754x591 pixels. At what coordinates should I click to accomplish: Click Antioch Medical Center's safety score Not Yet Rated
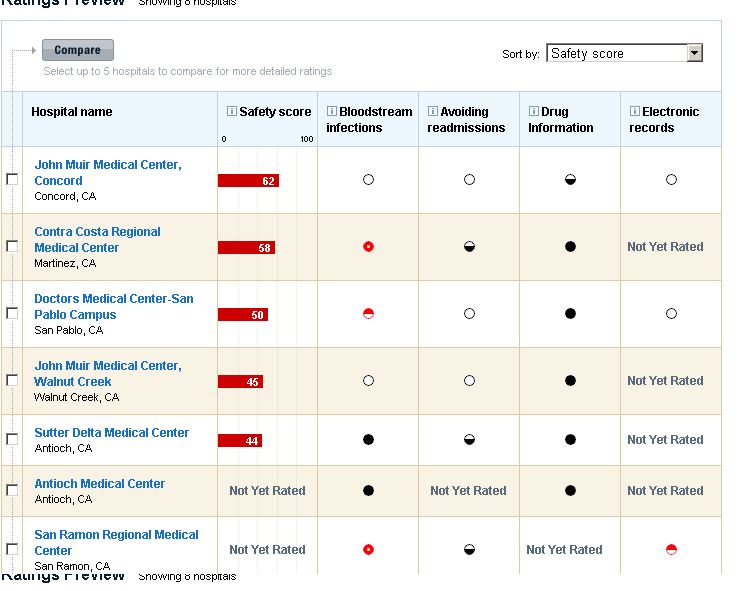point(267,490)
